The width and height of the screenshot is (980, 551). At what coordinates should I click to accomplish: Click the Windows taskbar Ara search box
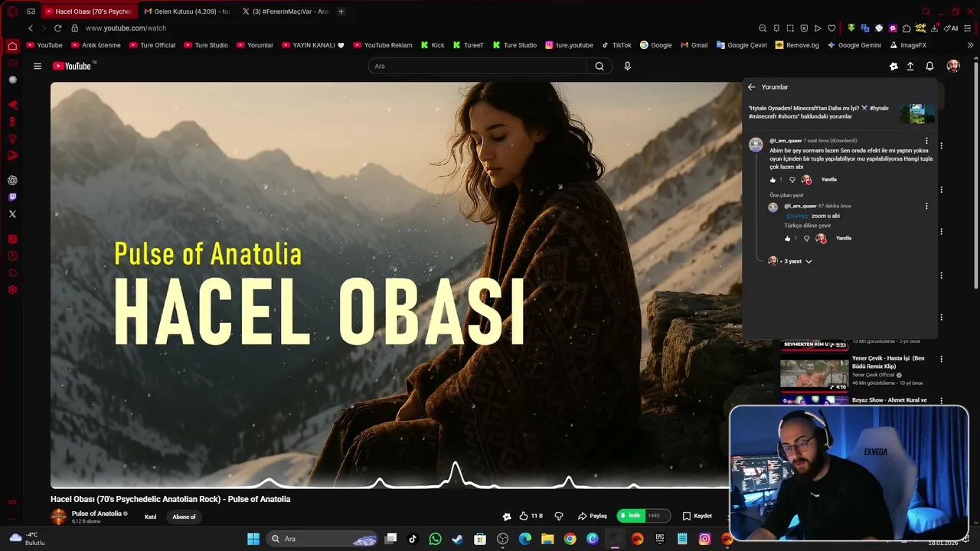pyautogui.click(x=322, y=539)
